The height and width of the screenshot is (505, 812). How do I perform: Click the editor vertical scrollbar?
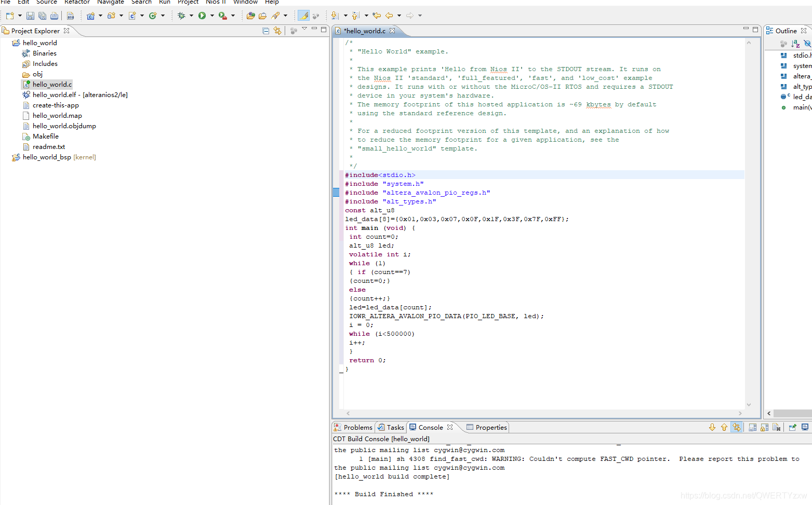click(x=749, y=223)
